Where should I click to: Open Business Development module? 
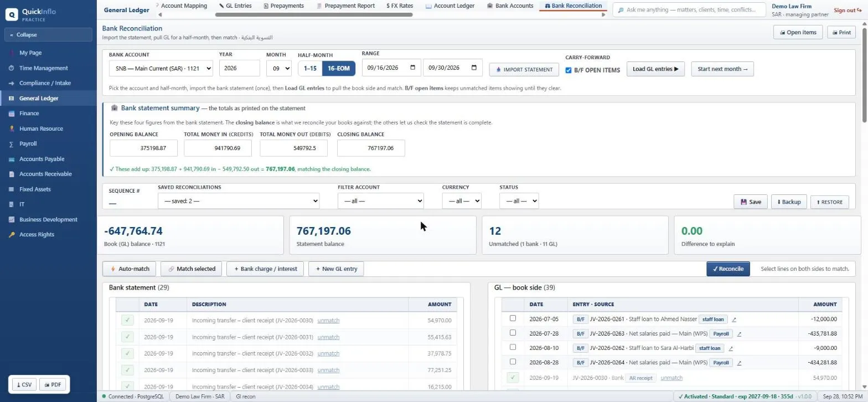(x=48, y=219)
